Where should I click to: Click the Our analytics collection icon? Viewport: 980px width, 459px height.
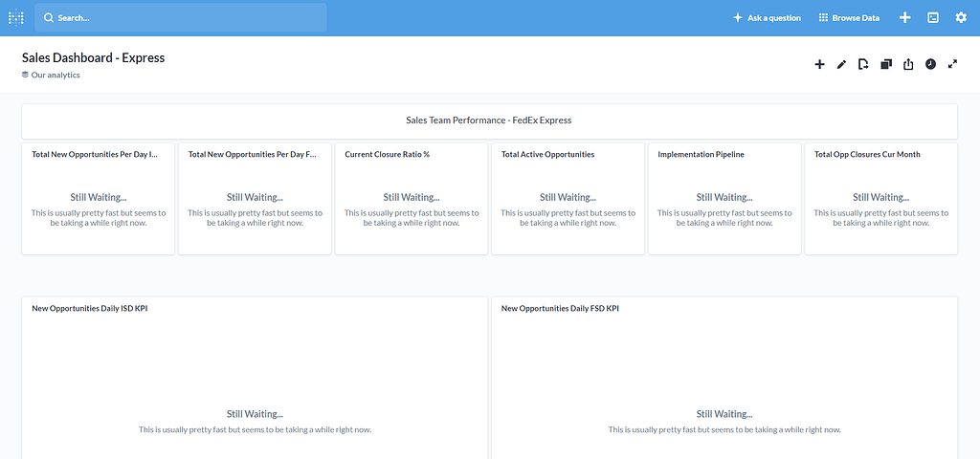click(25, 75)
